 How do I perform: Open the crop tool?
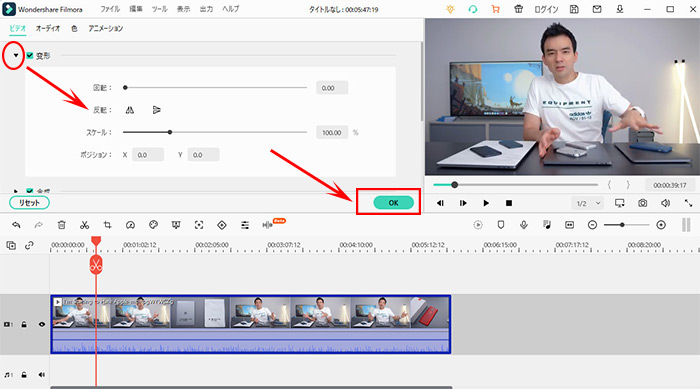pos(107,225)
